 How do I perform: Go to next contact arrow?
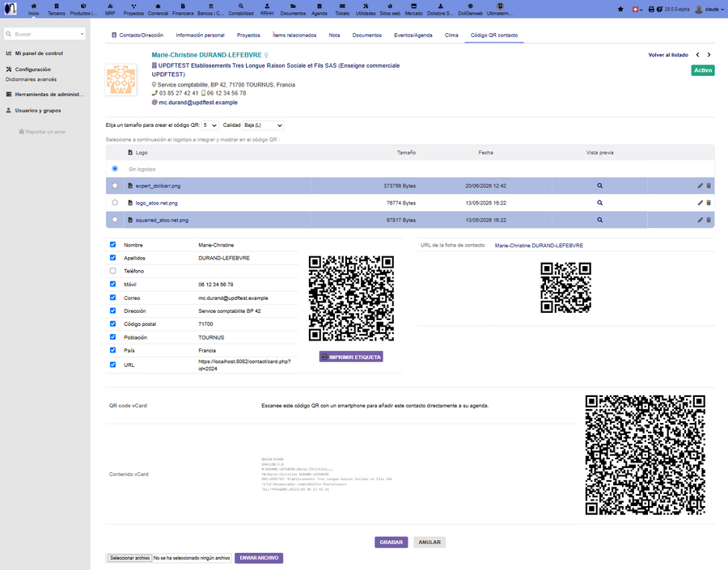coord(709,55)
